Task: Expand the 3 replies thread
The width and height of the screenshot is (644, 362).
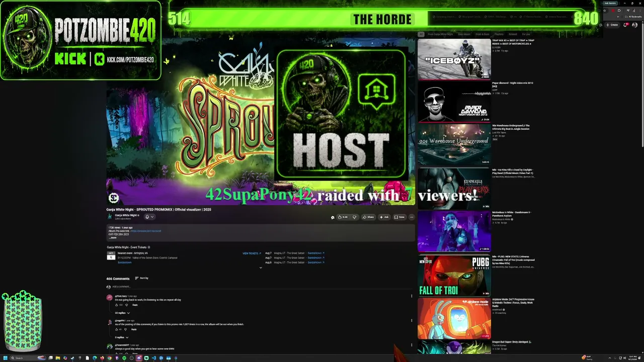Action: (121, 337)
